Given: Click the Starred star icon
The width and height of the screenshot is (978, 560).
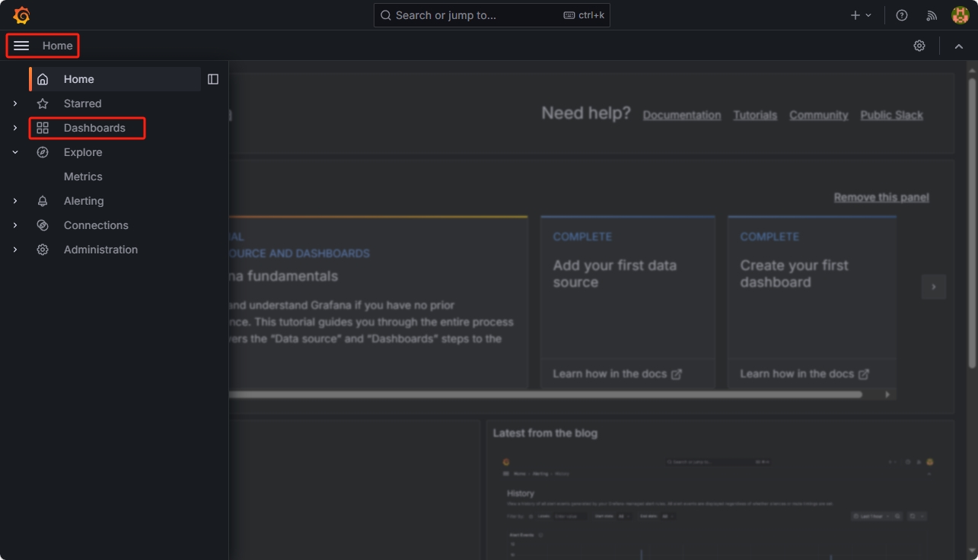Looking at the screenshot, I should click(x=43, y=103).
